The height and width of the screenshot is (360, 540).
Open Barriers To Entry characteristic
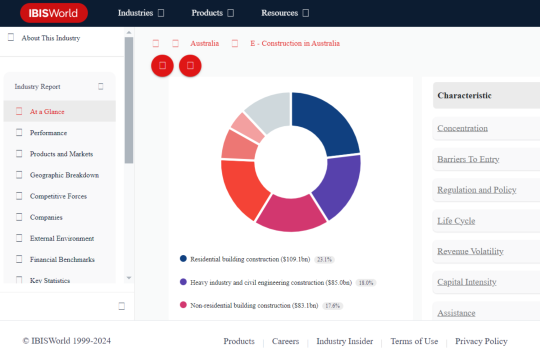pos(468,159)
